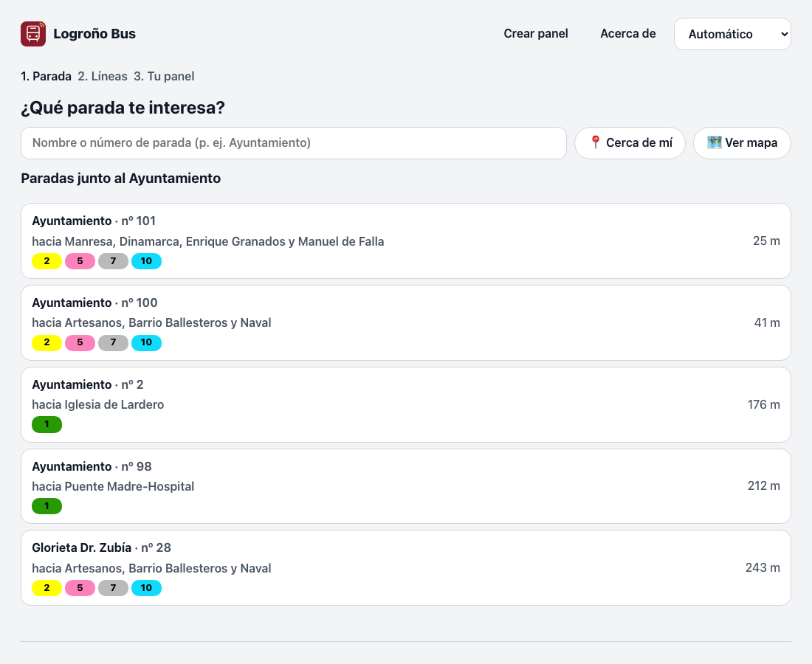Click the text hacia Iglesia de Lardero

coord(98,405)
